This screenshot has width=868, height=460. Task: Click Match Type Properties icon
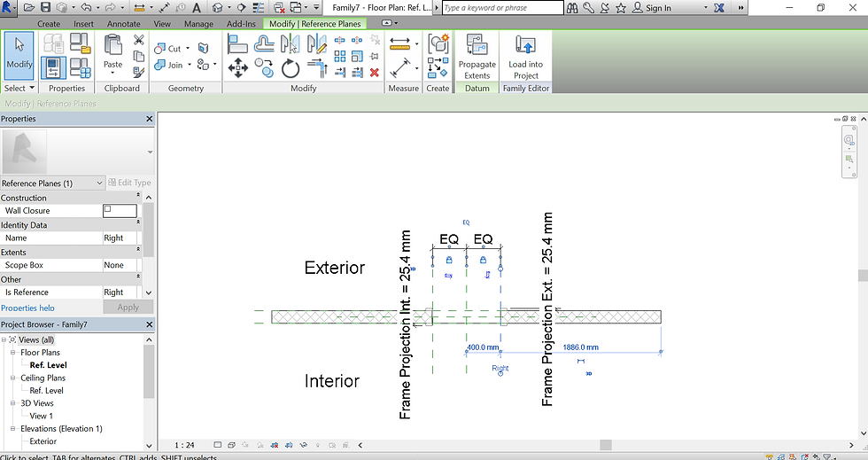(x=138, y=72)
